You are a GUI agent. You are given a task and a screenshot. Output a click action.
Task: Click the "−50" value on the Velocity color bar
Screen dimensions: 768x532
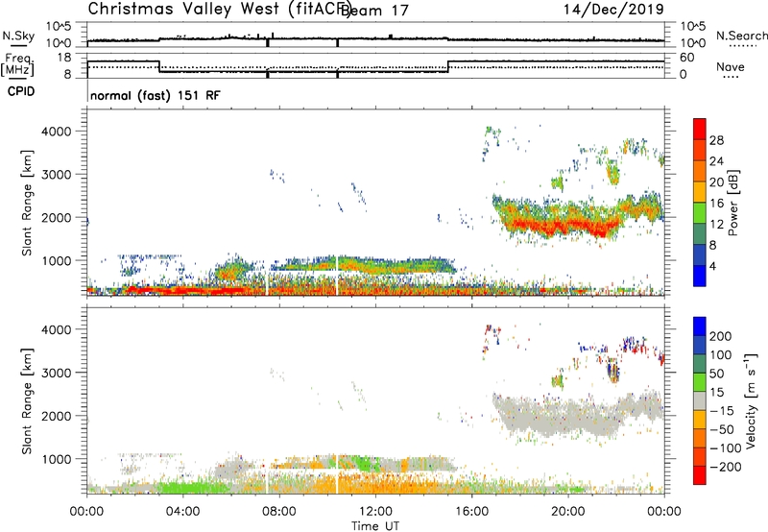pos(722,429)
